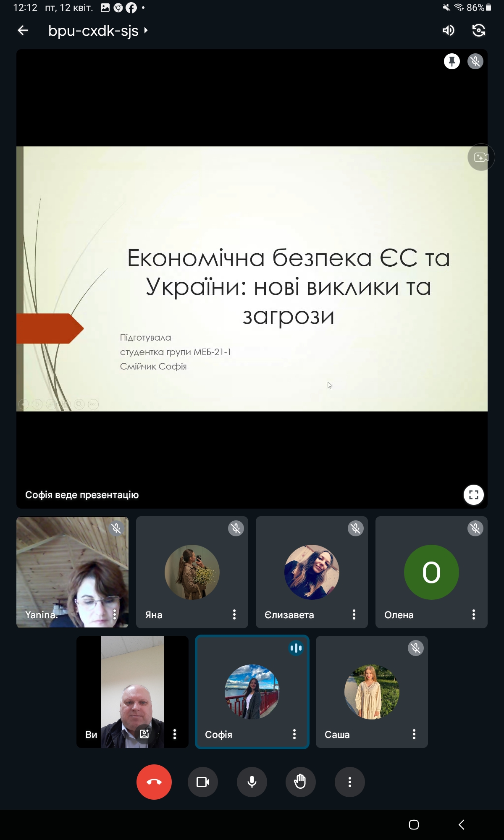The height and width of the screenshot is (840, 504).
Task: Toggle the microphone mute
Action: tap(252, 782)
